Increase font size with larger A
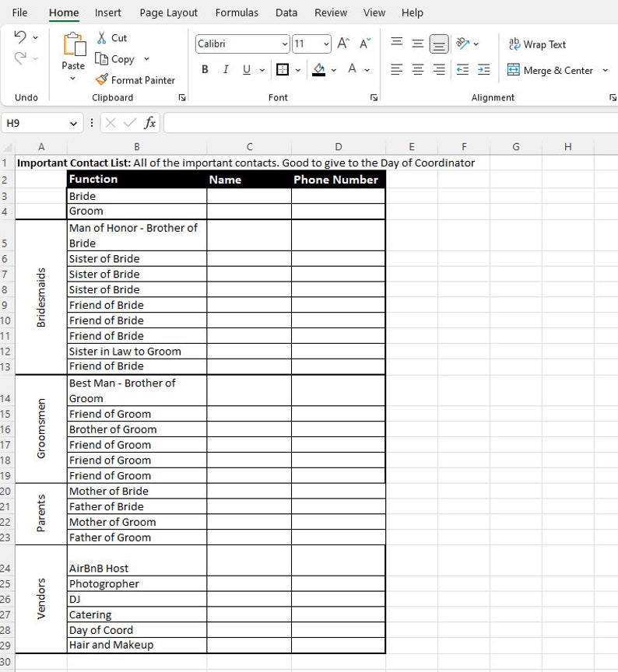 (x=343, y=44)
